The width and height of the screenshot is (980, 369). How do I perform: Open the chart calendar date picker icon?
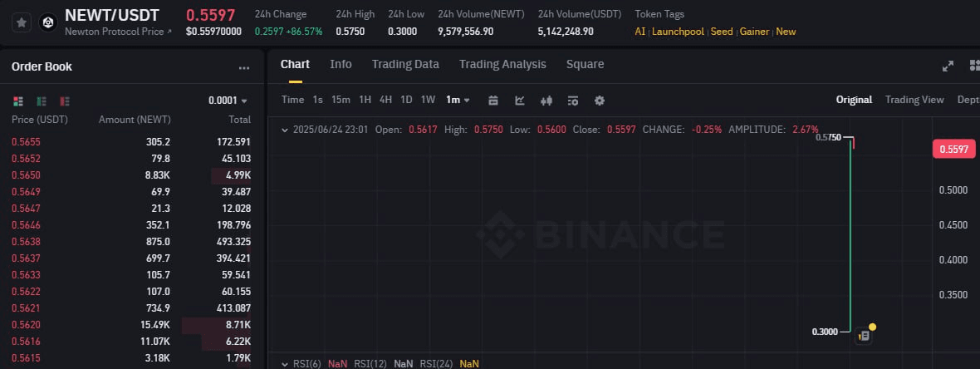(493, 100)
